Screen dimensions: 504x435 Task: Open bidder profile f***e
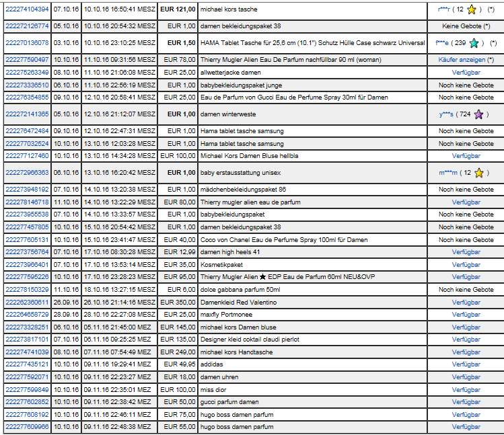pos(442,43)
